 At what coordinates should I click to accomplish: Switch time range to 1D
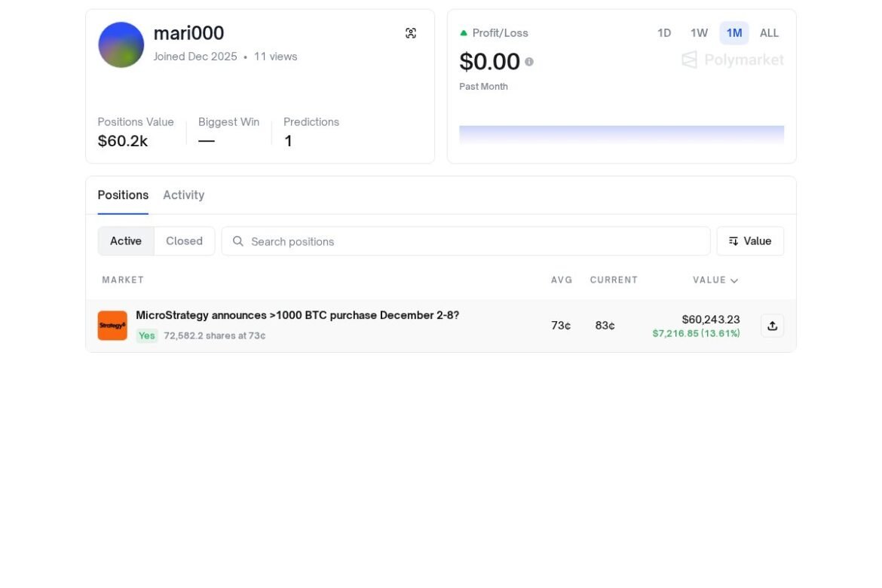tap(664, 32)
